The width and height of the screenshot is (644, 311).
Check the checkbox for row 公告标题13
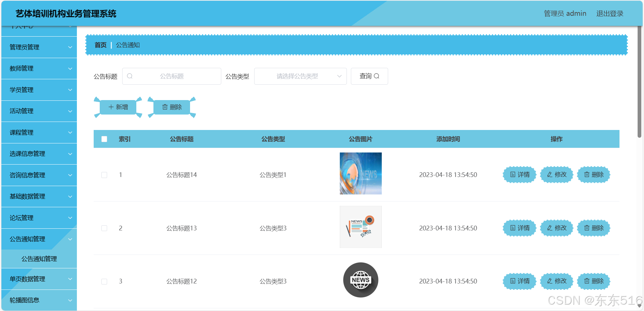point(104,228)
